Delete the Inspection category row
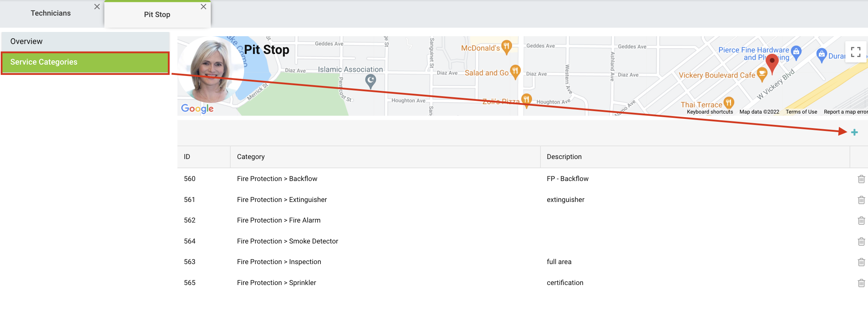 [x=861, y=262]
